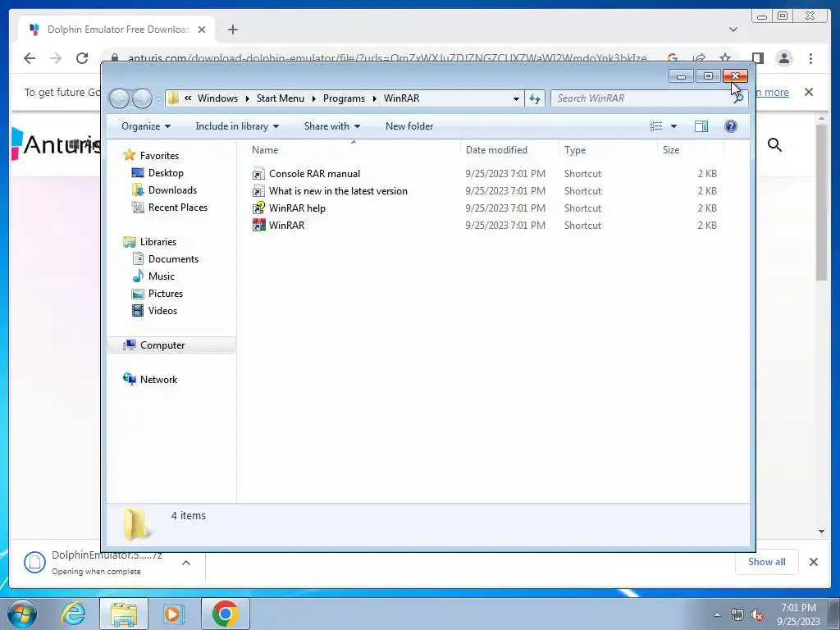
Task: Click the Chrome taskbar icon
Action: pos(225,614)
